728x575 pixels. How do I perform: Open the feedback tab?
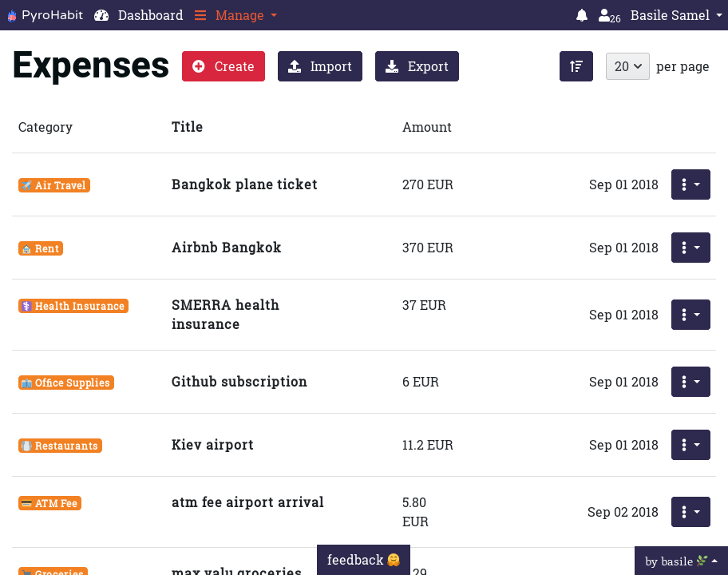click(363, 560)
